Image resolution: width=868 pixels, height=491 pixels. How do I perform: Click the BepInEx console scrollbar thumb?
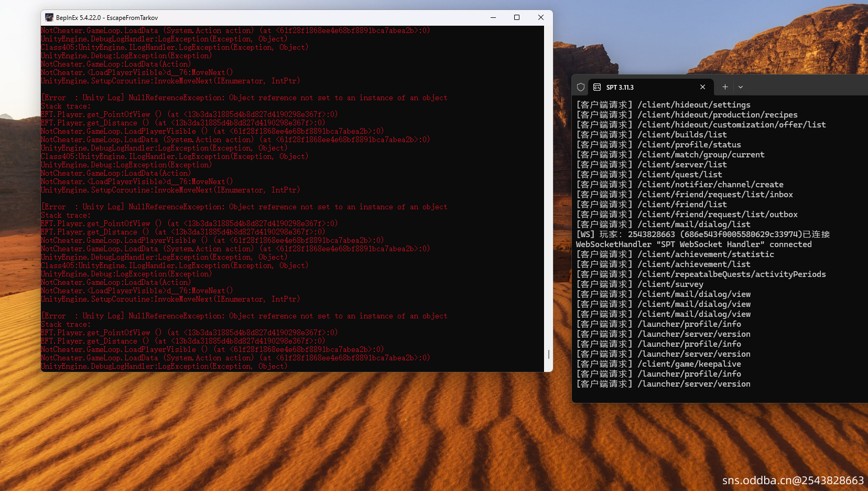click(x=549, y=355)
